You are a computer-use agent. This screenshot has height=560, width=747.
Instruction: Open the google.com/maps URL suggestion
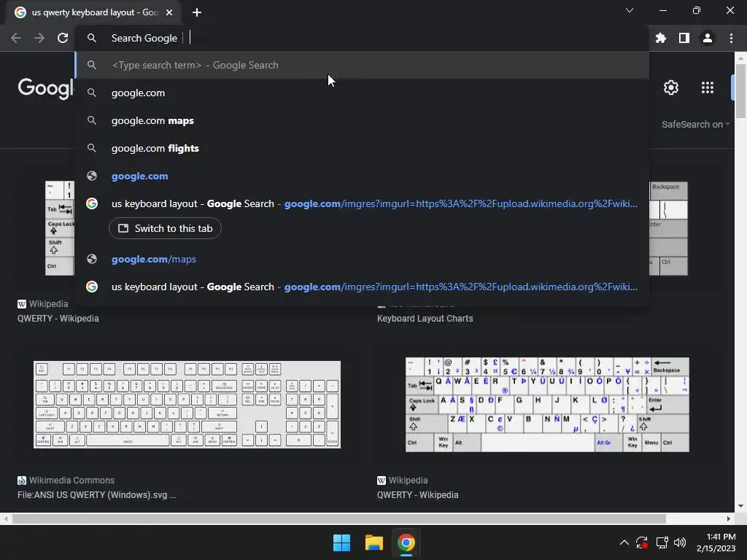pos(362,259)
